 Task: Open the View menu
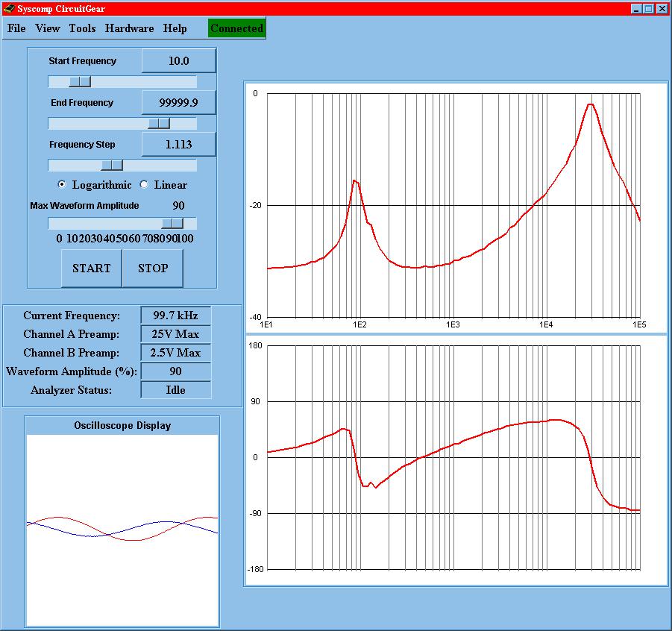[48, 28]
